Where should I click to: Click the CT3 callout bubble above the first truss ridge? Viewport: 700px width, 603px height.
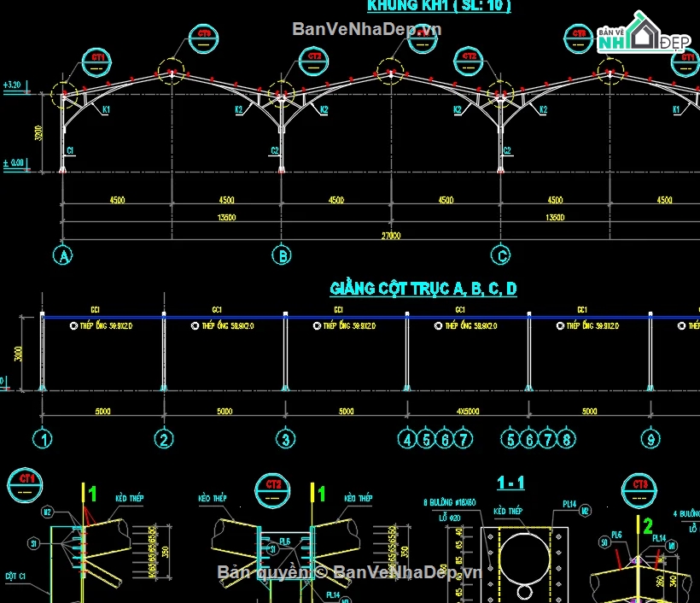coord(203,38)
